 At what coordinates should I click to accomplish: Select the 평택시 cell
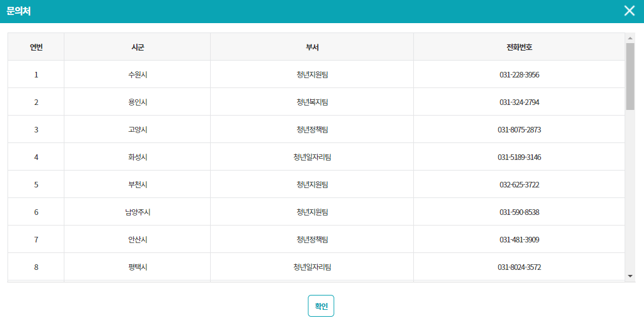tap(138, 267)
